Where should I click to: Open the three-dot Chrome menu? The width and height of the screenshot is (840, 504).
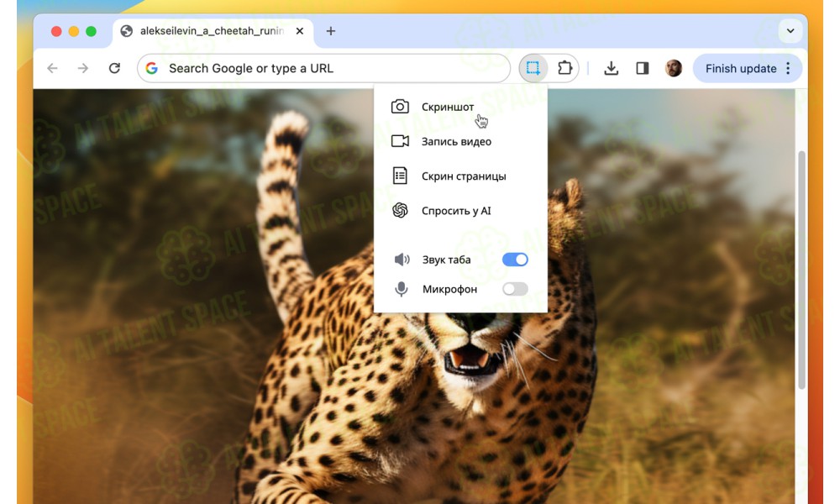[x=788, y=68]
